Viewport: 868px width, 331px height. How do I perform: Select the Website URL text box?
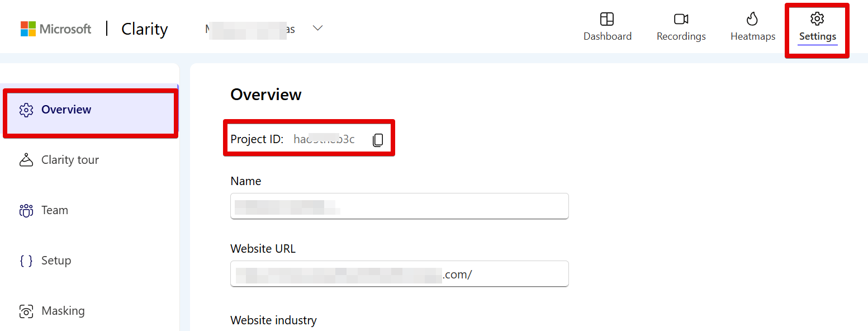399,273
